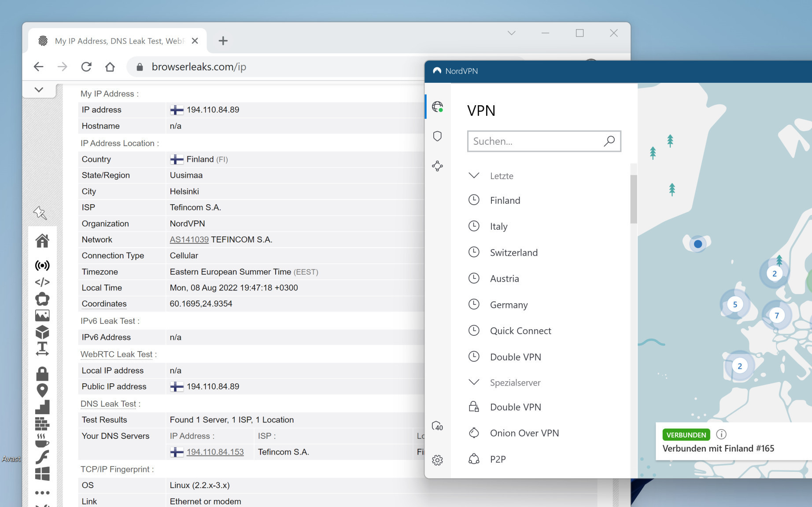Screen dimensions: 812x507
Task: Click the VERBUNDEN status badge
Action: point(686,435)
